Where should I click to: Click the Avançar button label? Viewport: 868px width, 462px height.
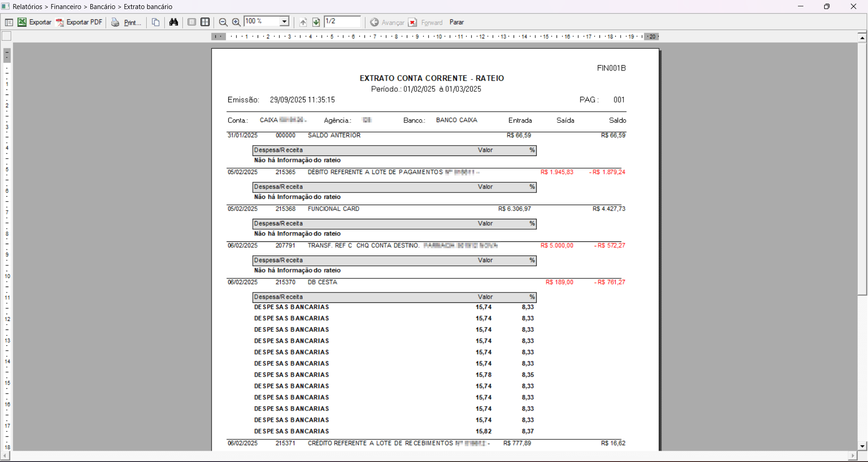[393, 23]
